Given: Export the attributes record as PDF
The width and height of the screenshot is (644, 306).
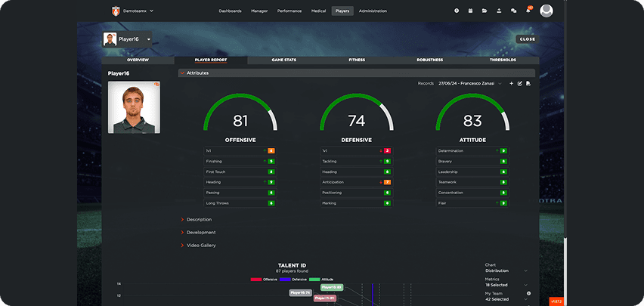Looking at the screenshot, I should [528, 83].
